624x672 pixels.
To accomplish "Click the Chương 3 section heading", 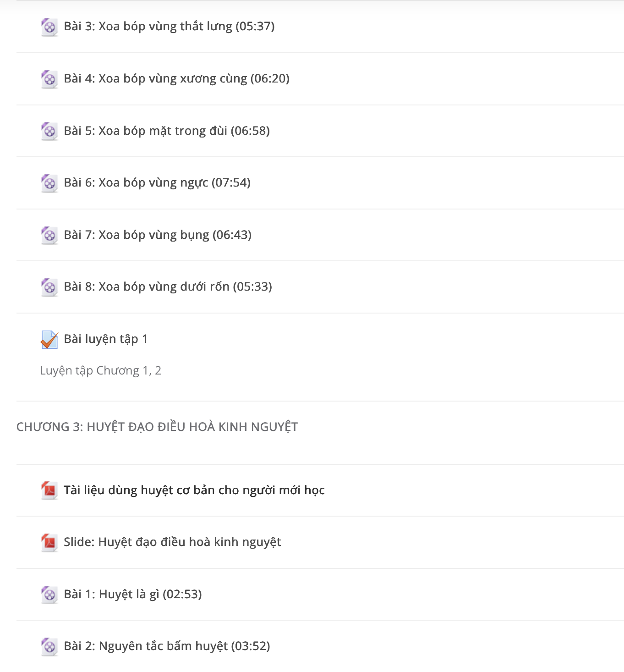I will [x=157, y=427].
